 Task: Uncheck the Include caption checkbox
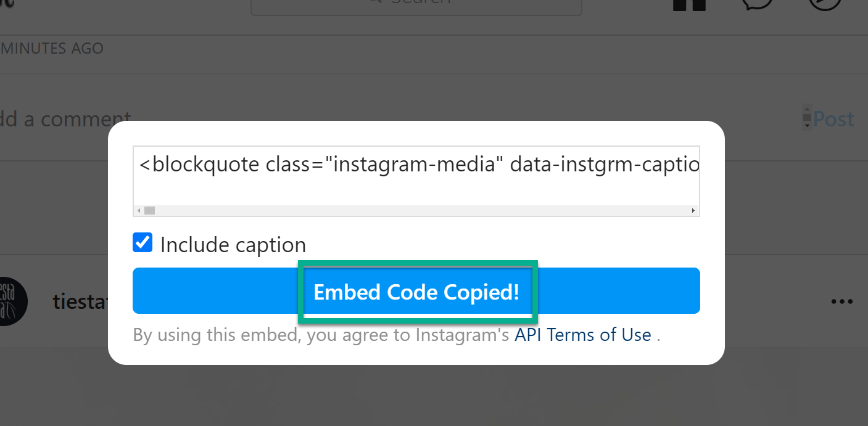click(143, 242)
